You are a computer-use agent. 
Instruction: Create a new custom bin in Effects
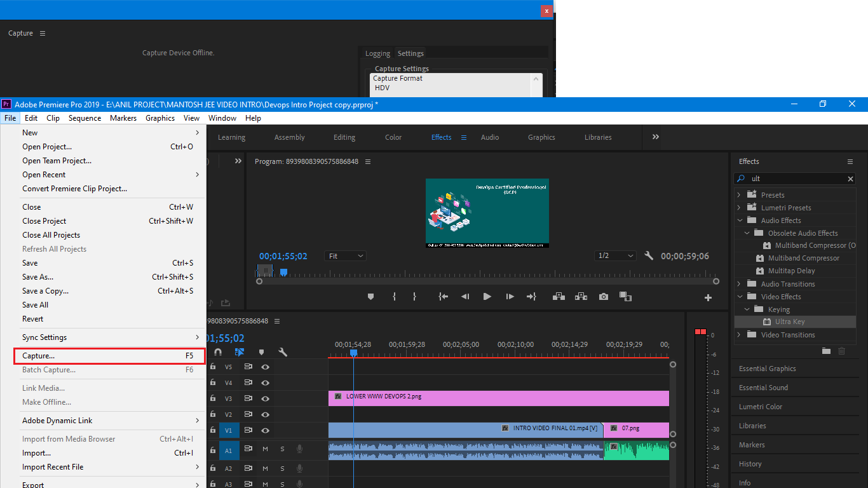[x=826, y=351]
